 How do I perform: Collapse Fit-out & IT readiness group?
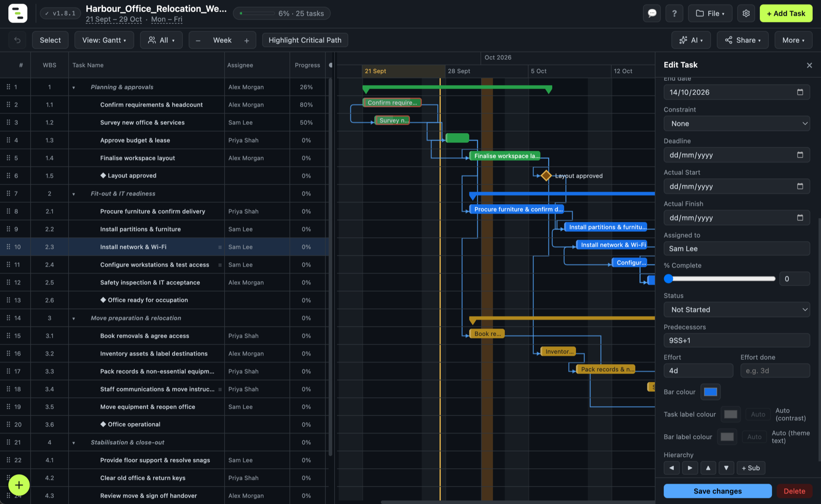pyautogui.click(x=73, y=194)
